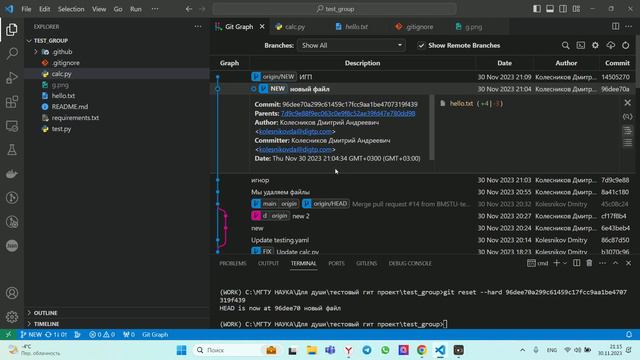The width and height of the screenshot is (640, 360).
Task: Open Explorer views and more actions
Action: [198, 27]
